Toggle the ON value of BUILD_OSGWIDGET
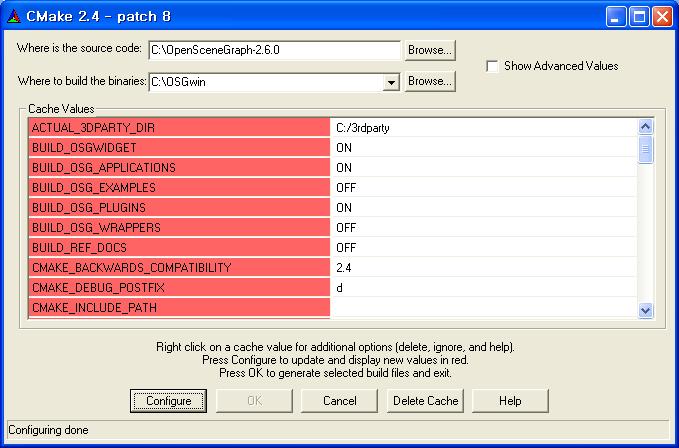The height and width of the screenshot is (448, 679). coord(484,148)
